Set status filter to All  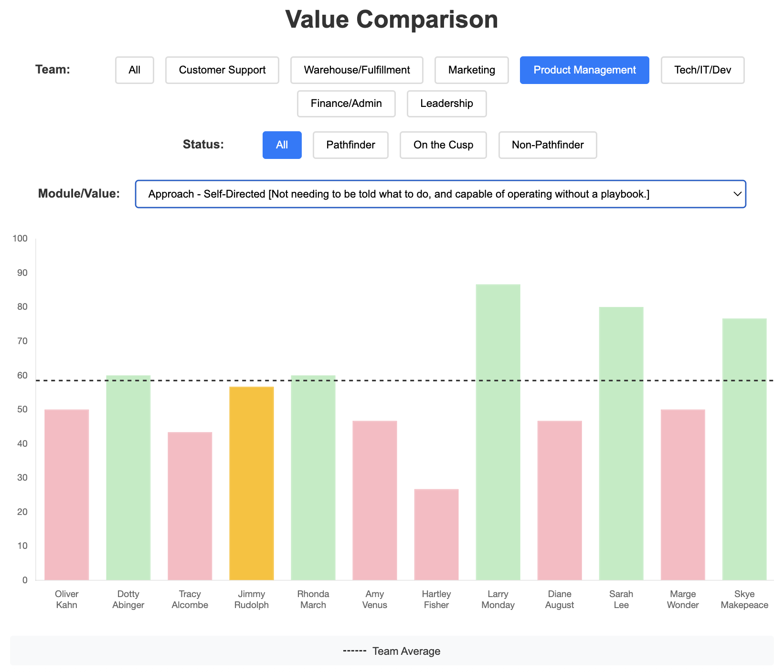[282, 145]
